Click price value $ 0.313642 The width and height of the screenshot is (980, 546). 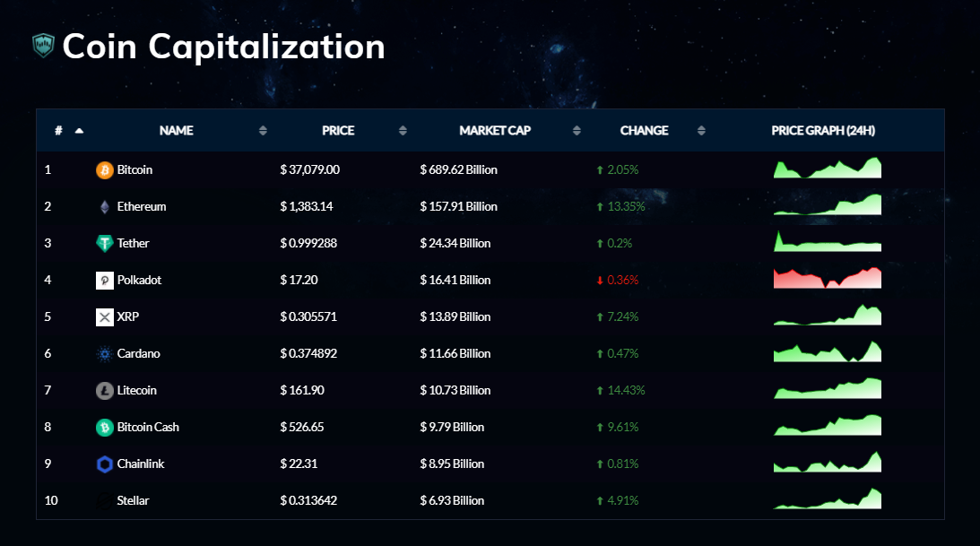coord(308,501)
